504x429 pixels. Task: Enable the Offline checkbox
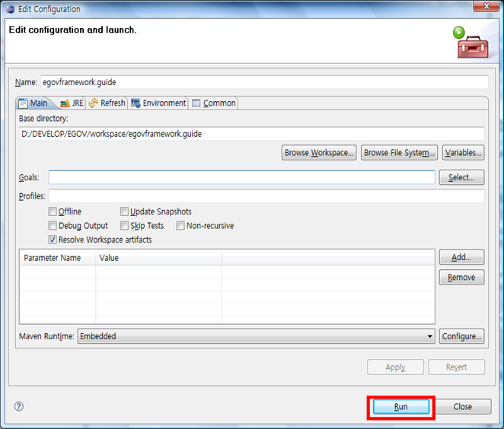(x=53, y=211)
